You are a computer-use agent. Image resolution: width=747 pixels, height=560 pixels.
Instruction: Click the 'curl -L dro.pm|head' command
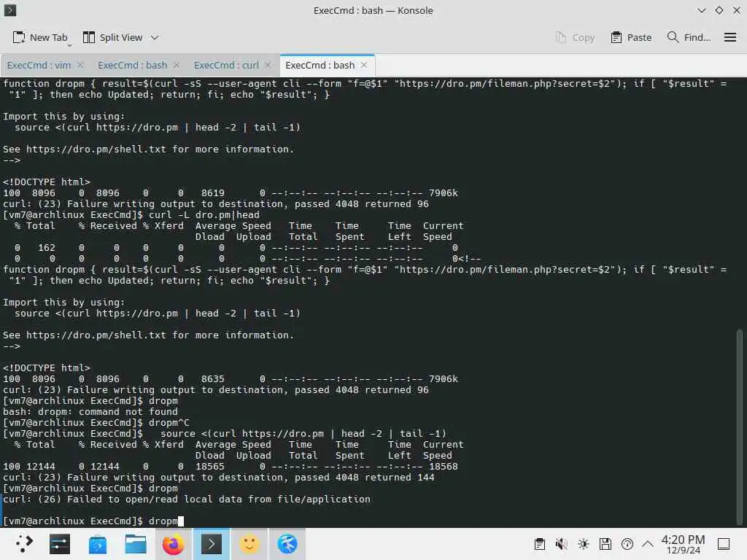204,215
